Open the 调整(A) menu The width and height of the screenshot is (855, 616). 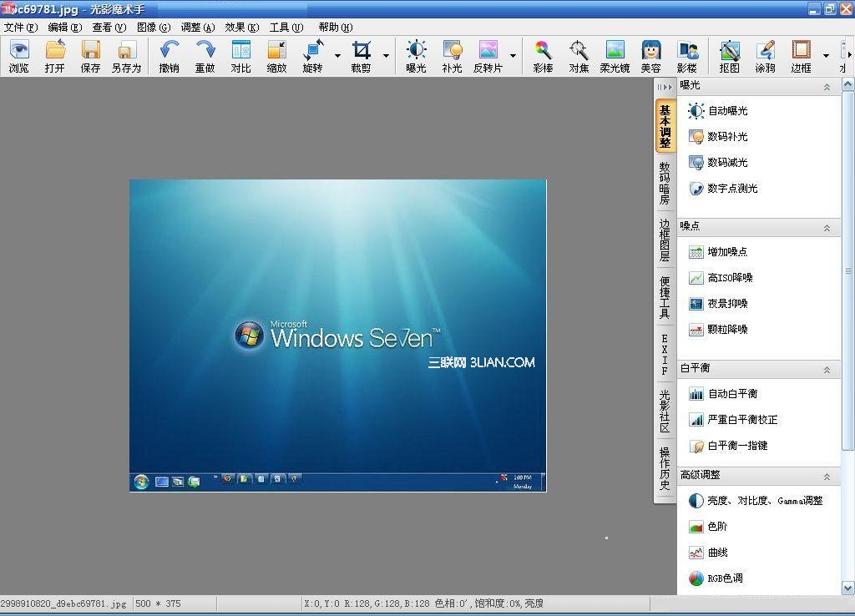pyautogui.click(x=198, y=28)
